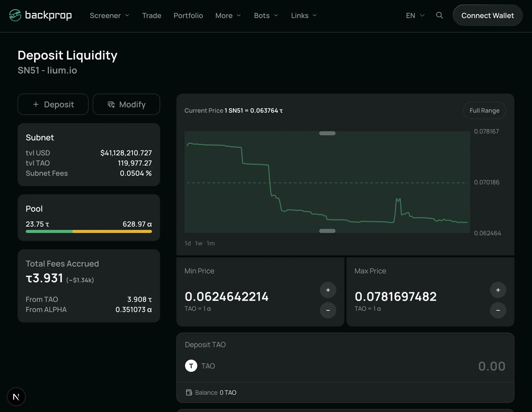
Task: Open the Portfolio page
Action: (x=188, y=16)
